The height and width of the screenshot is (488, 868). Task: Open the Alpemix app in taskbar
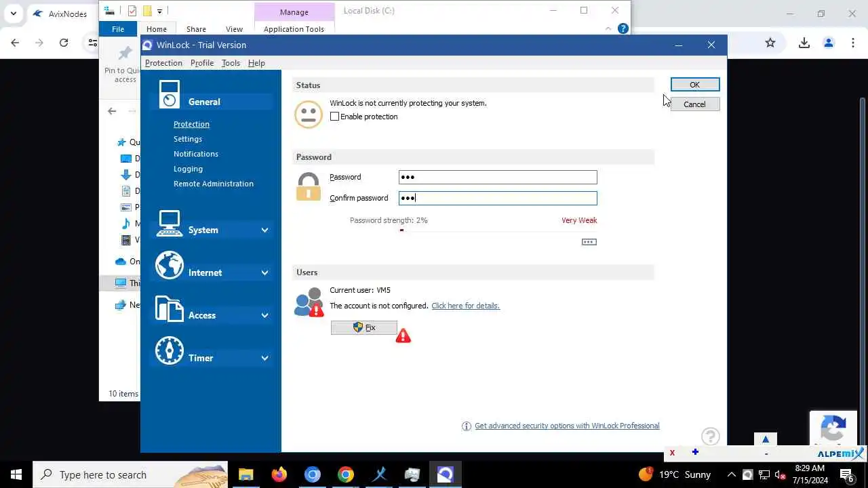coord(379,474)
